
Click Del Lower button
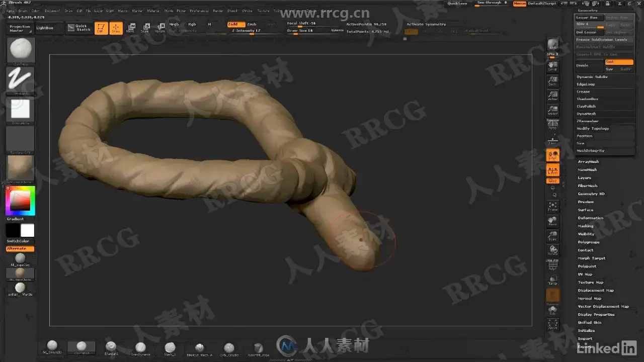[x=589, y=32]
